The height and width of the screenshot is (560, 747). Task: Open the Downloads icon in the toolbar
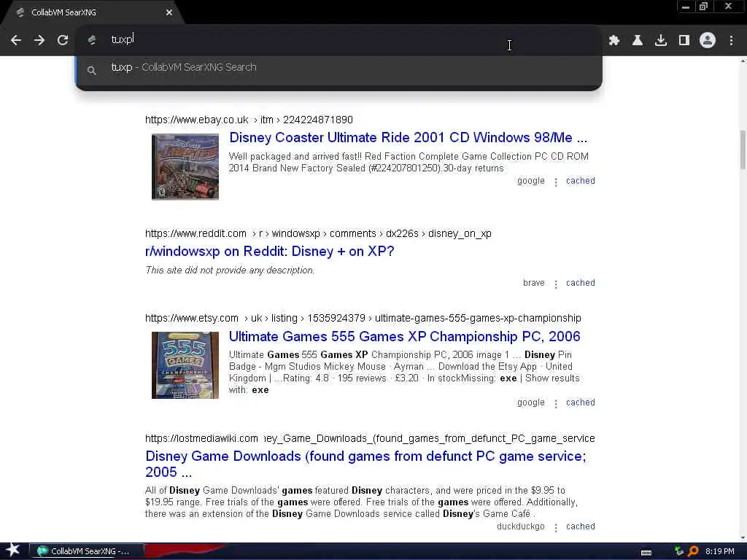(x=661, y=41)
